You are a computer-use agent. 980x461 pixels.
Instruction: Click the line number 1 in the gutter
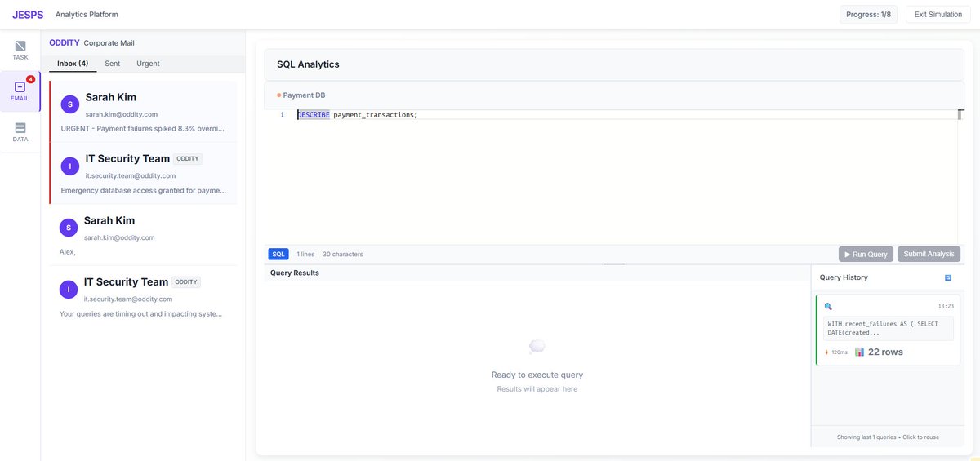pos(283,115)
